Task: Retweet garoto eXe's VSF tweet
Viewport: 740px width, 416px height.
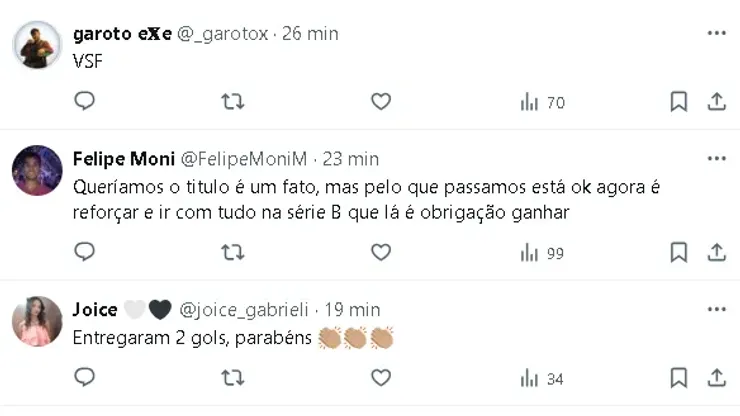Action: [x=232, y=101]
